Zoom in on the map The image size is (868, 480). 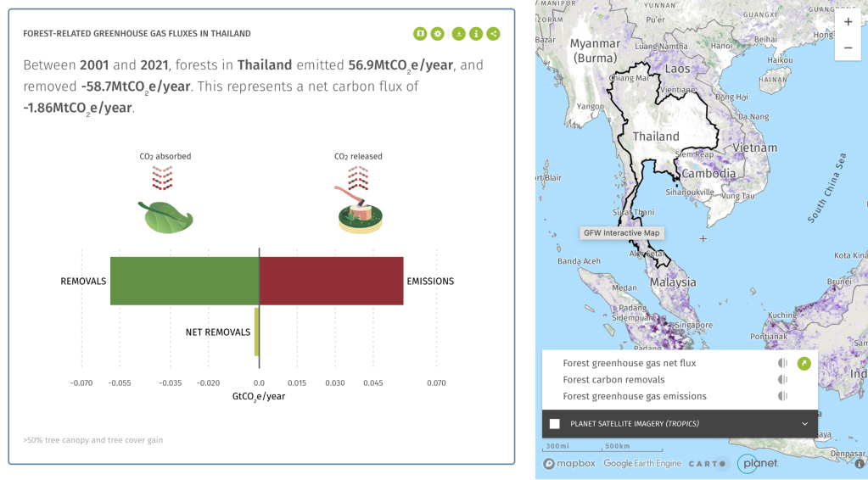click(848, 22)
